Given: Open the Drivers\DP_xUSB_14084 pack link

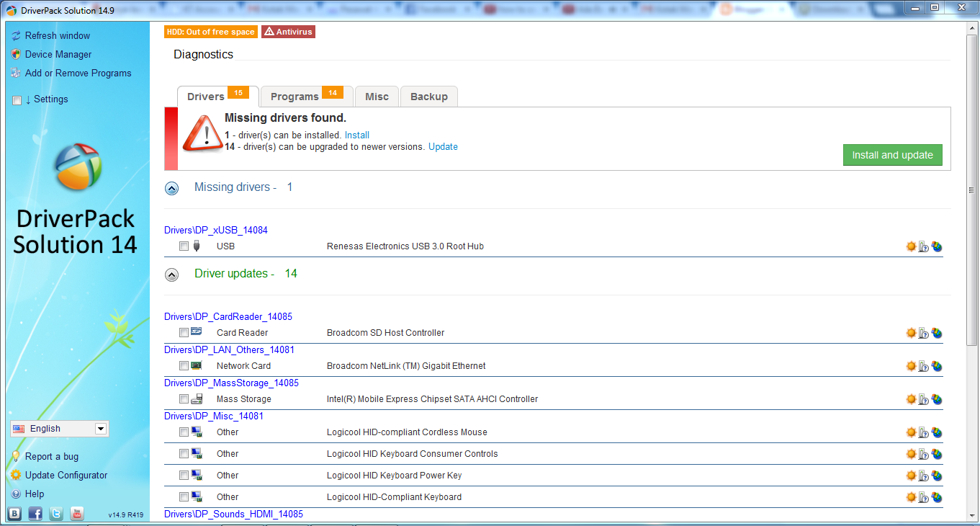Looking at the screenshot, I should click(216, 230).
